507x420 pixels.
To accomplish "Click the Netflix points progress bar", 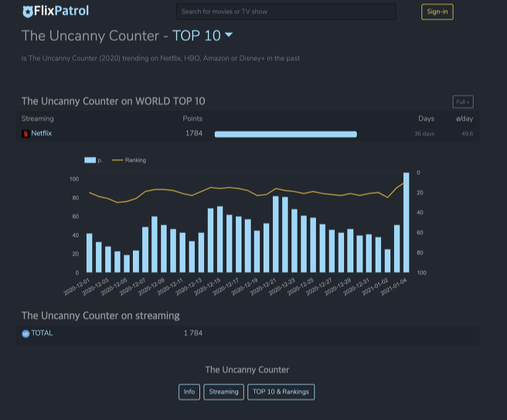I will point(286,134).
